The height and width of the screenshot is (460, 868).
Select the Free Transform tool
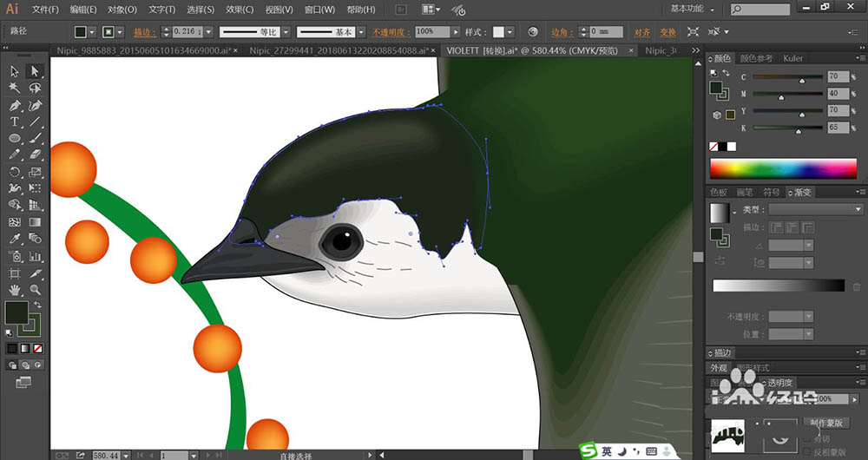tap(35, 188)
